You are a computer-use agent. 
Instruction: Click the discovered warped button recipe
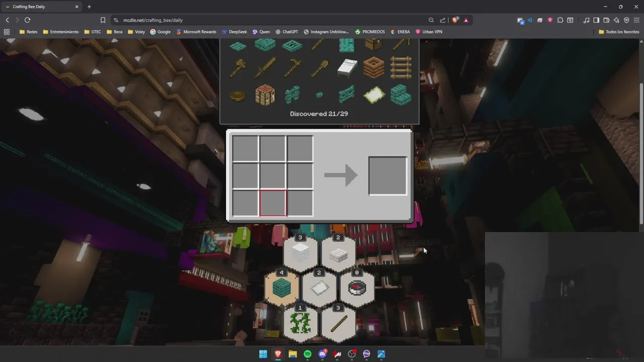click(x=319, y=95)
